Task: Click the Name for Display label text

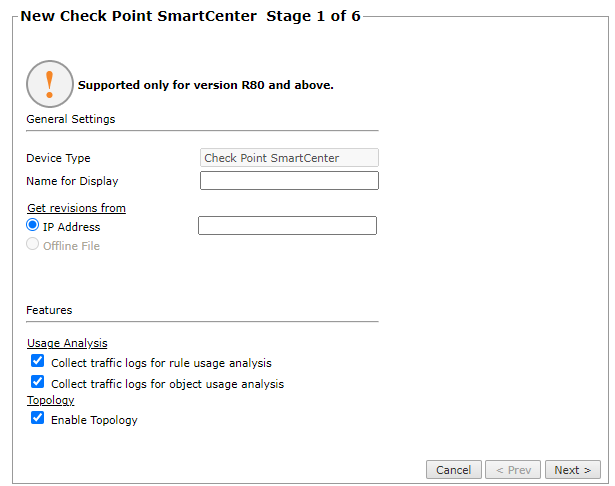Action: (x=72, y=181)
